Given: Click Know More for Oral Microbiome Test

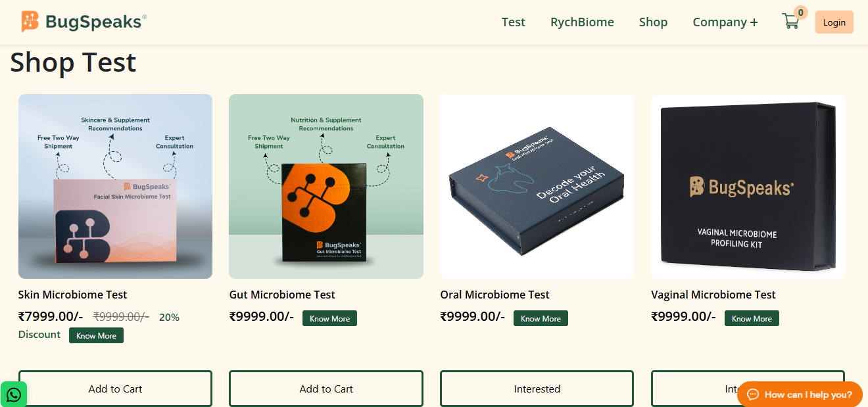Looking at the screenshot, I should (541, 318).
